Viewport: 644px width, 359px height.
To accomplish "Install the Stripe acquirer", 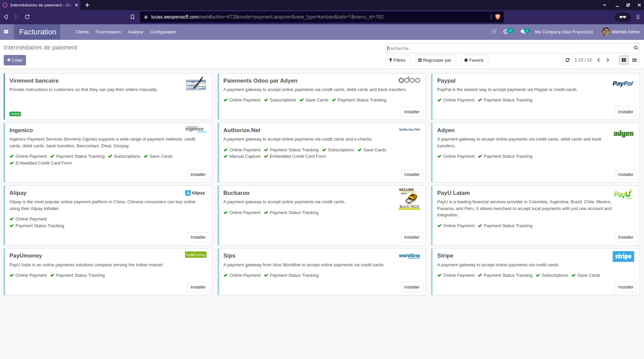I will tap(626, 287).
